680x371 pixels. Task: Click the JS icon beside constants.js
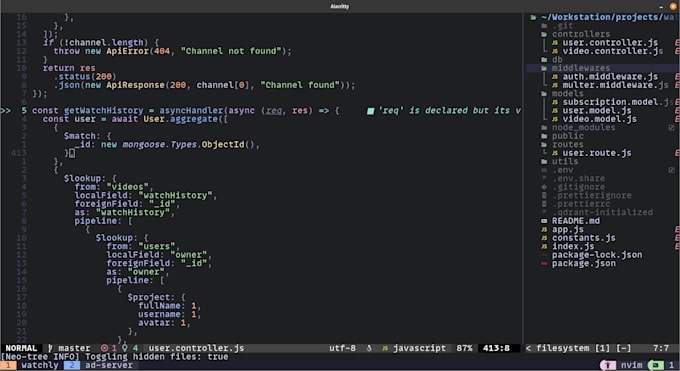(x=544, y=238)
